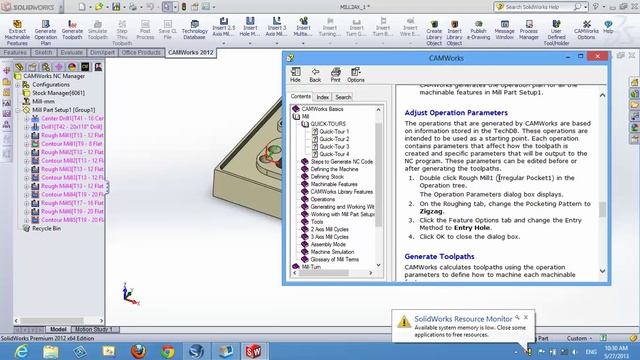This screenshot has width=640, height=360.
Task: Click SolidWorks icon in the taskbar
Action: click(253, 351)
